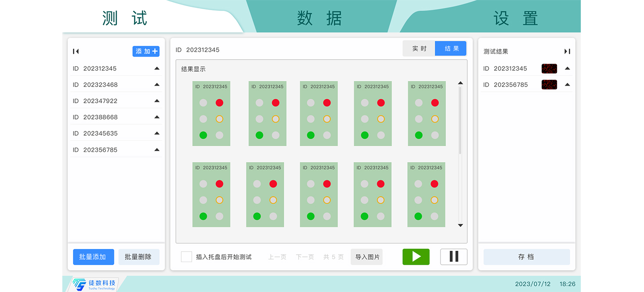Click the green play button
Screen dimensions: 644x292
[x=416, y=257]
